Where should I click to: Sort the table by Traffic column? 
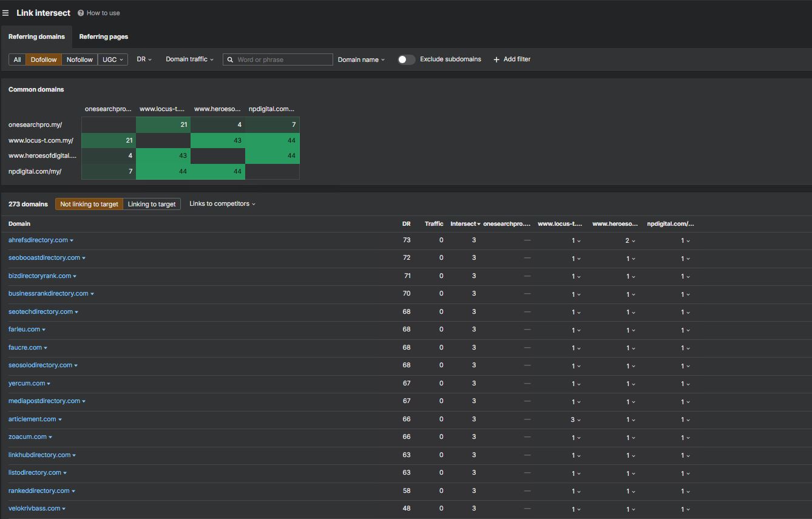tap(434, 224)
